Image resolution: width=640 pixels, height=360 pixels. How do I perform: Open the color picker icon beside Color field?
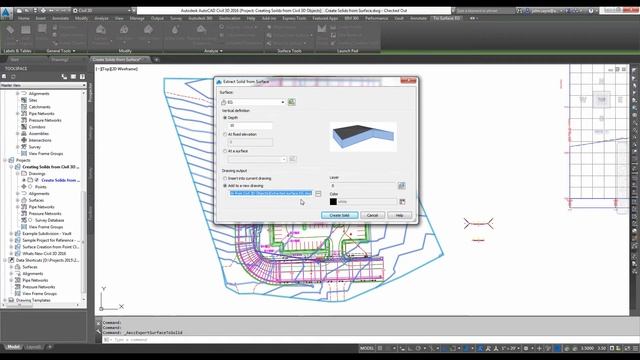[x=402, y=202]
